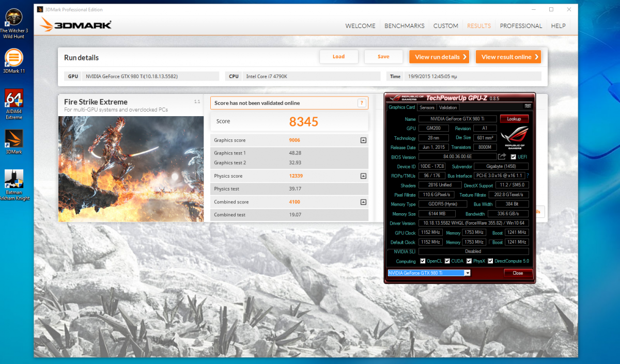The height and width of the screenshot is (364, 620).
Task: Click the Fire Strike Extreme preview image
Action: [x=131, y=169]
